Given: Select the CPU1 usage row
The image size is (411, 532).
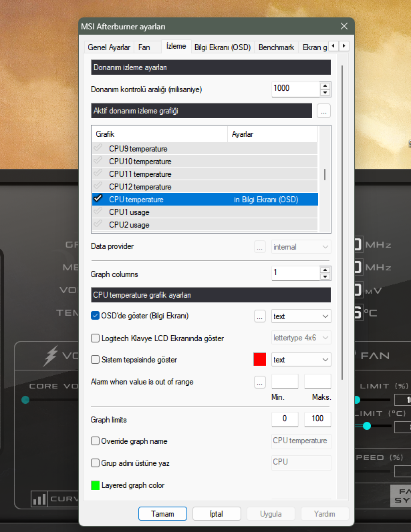Looking at the screenshot, I should point(204,212).
